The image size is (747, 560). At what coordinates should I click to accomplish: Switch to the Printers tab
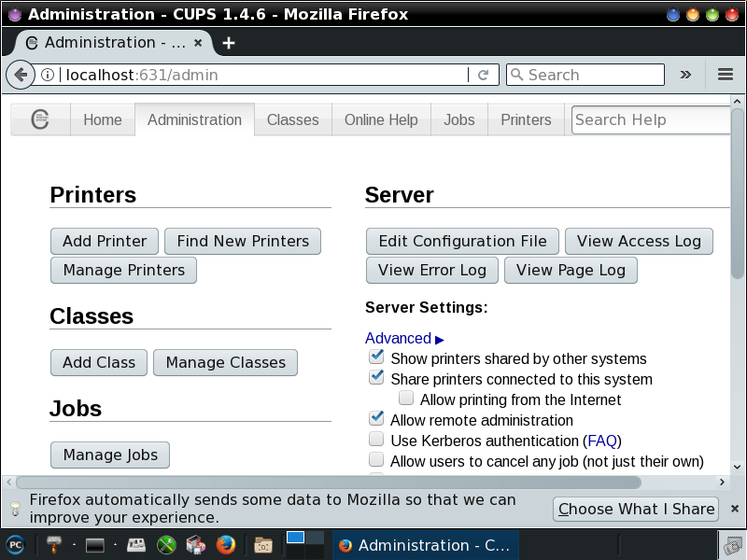pyautogui.click(x=526, y=119)
